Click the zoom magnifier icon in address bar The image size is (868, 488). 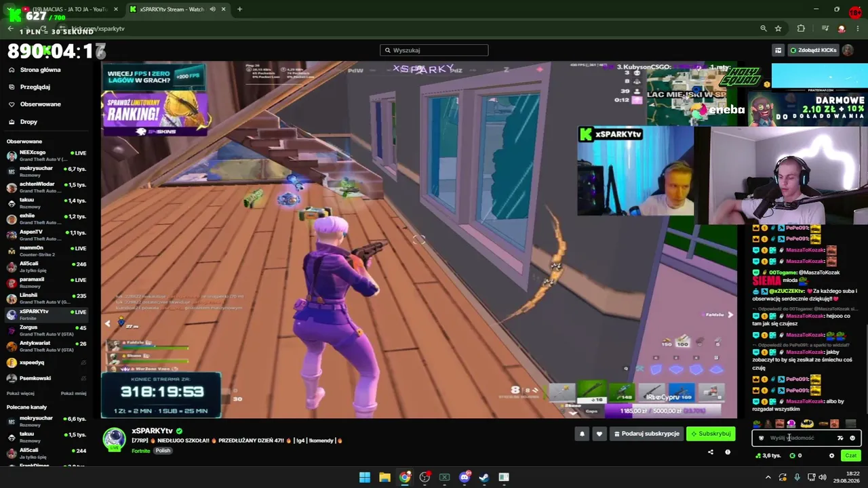pos(764,28)
